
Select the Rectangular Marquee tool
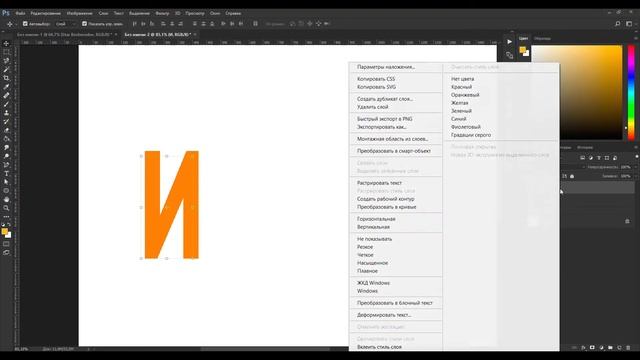pos(6,52)
